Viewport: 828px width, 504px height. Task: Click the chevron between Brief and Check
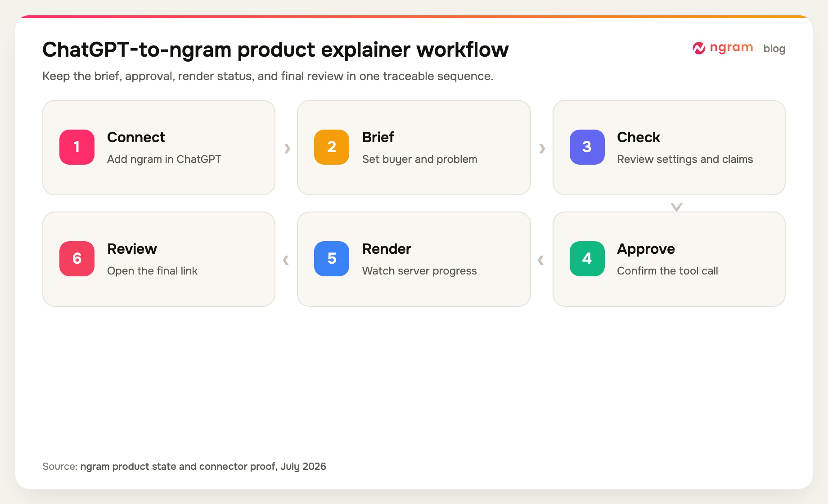tap(542, 148)
